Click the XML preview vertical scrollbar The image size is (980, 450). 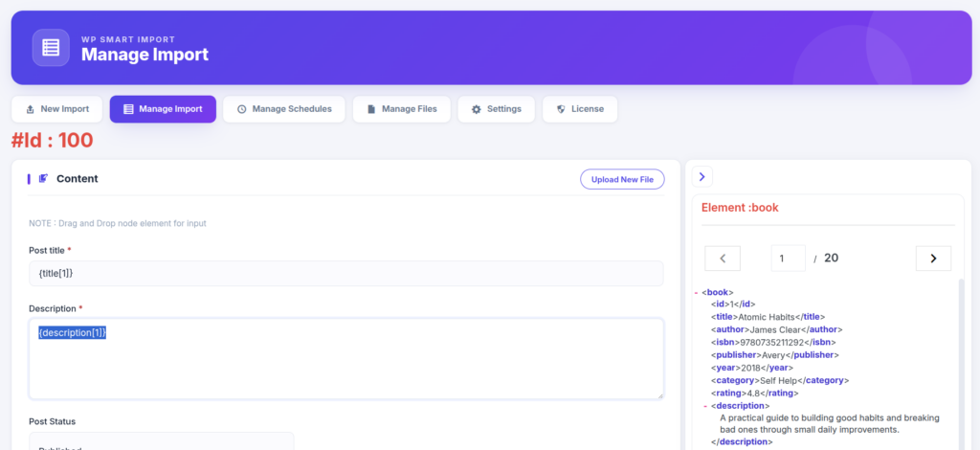click(961, 364)
